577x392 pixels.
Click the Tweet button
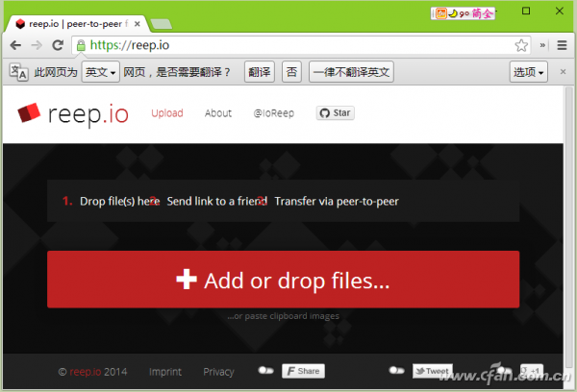click(433, 371)
